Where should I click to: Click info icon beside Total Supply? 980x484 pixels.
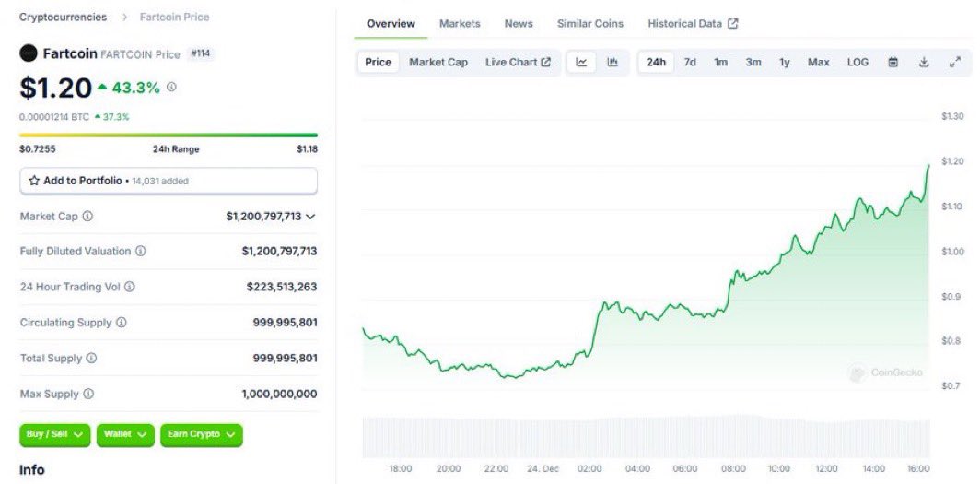tap(91, 358)
